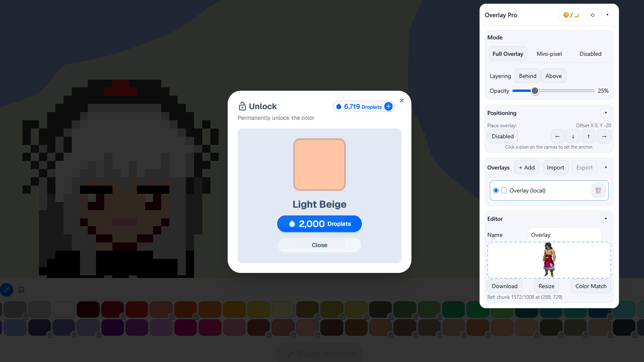
Task: Set layering to Behind
Action: click(x=528, y=76)
